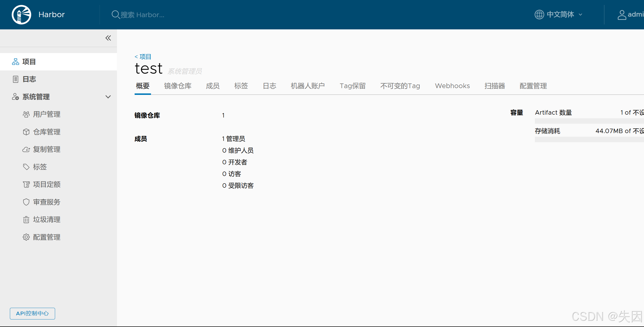The image size is (644, 327).
Task: Click the Artifact 数量 quota progress bar
Action: (589, 121)
